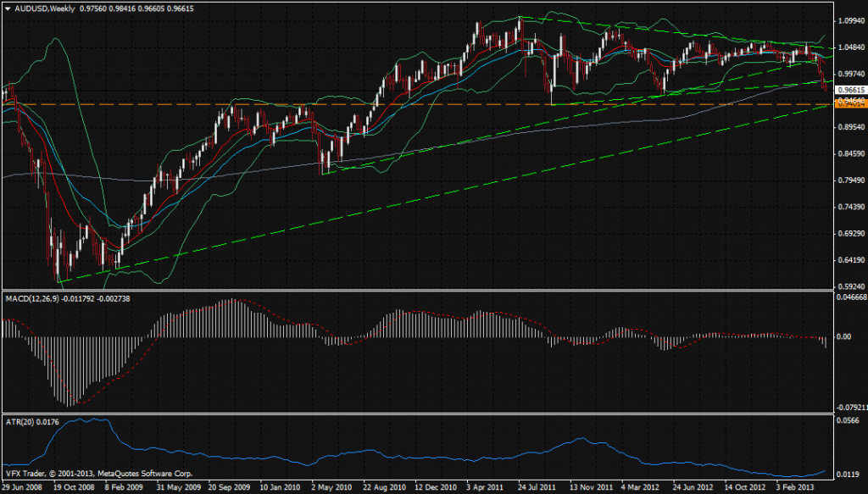Viewport: 868px width, 494px height.
Task: Click the 1.09940 price axis label
Action: click(849, 20)
